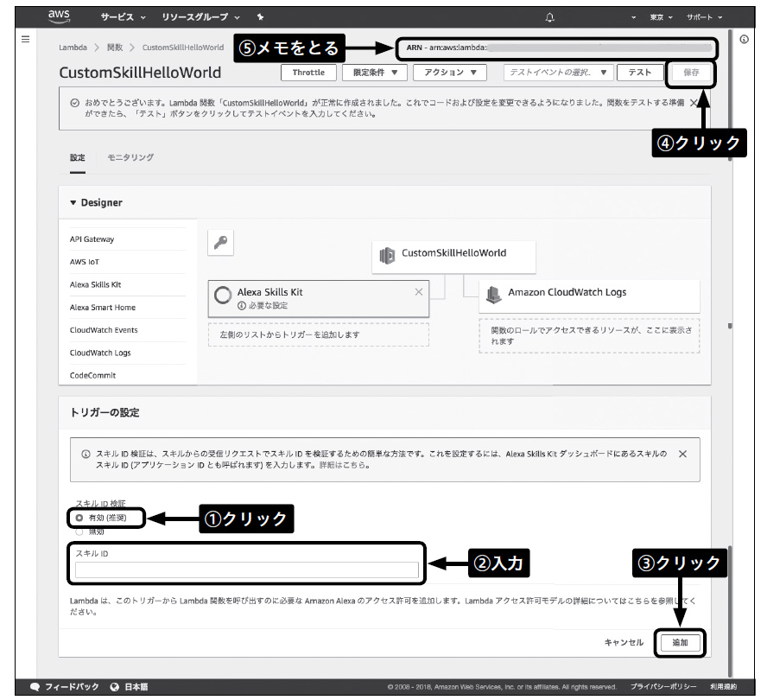The image size is (767, 700).
Task: Open the notifications bell
Action: click(x=550, y=17)
